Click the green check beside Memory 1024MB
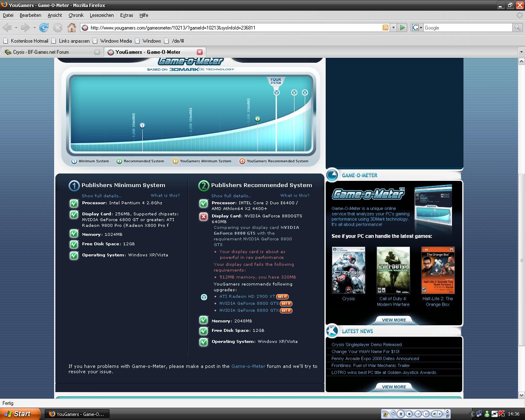The height and width of the screenshot is (420, 525). 74,233
